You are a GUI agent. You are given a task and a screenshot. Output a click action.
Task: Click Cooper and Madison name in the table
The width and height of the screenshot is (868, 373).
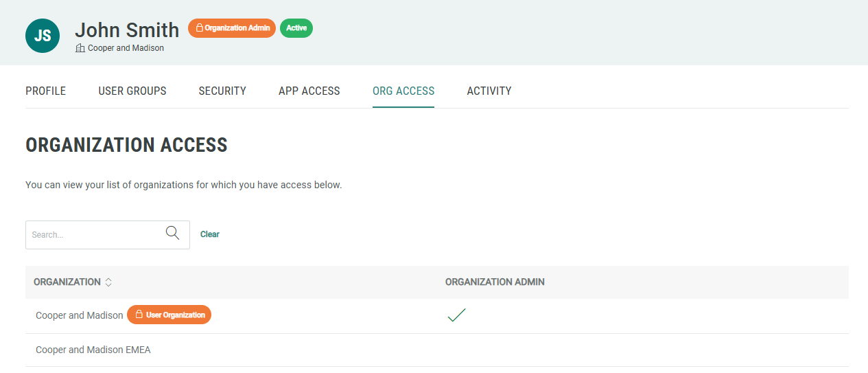click(x=79, y=315)
